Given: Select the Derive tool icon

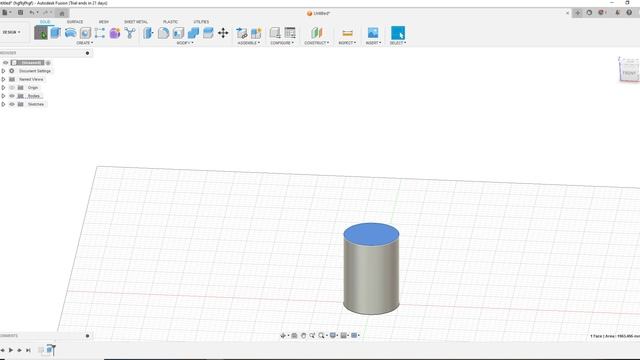Looking at the screenshot, I should [x=130, y=33].
